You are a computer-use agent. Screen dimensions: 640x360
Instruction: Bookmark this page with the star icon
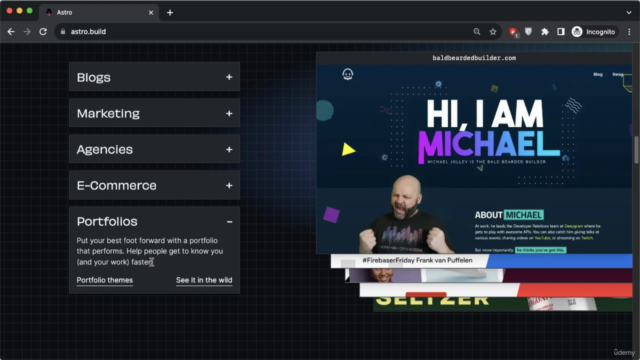(x=493, y=32)
